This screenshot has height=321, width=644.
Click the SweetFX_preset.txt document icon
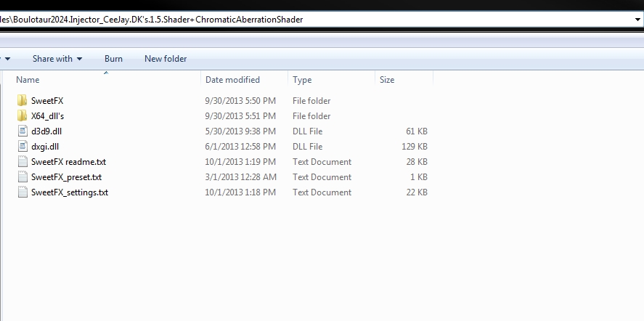(22, 177)
